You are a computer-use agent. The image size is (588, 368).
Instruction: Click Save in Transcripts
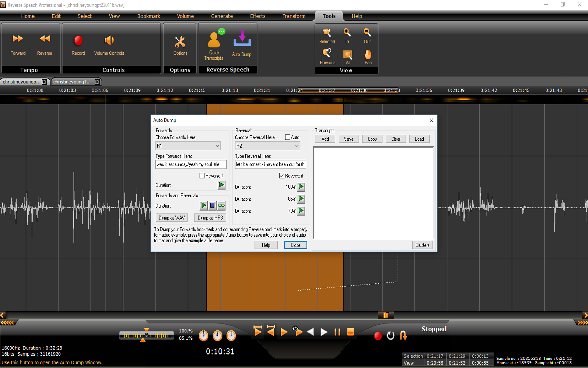tap(349, 139)
